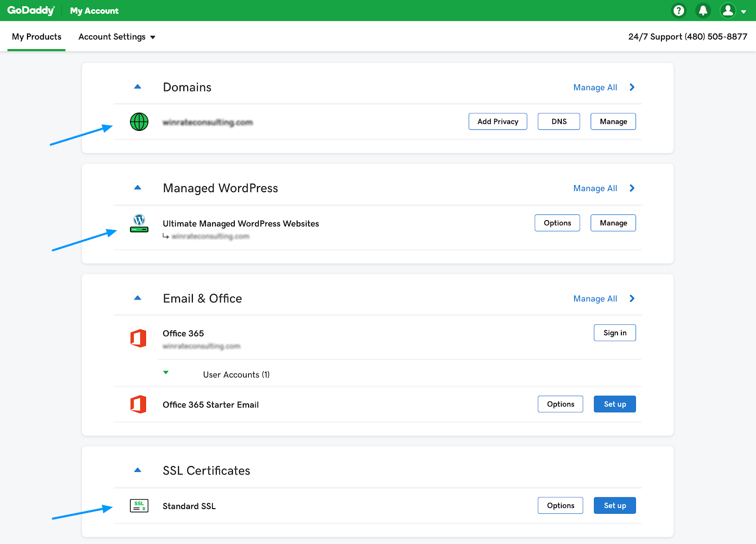The height and width of the screenshot is (544, 756).
Task: Click the blurred domain name in Domains
Action: [208, 122]
